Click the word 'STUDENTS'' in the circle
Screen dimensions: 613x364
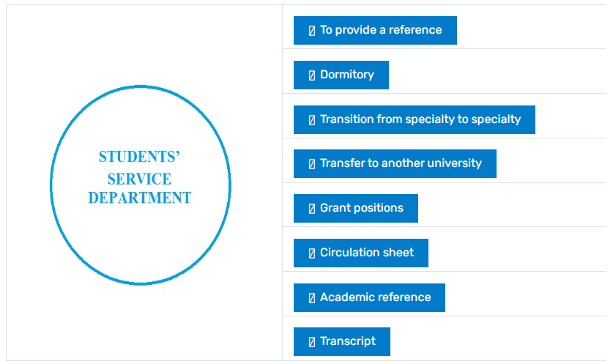click(x=139, y=157)
